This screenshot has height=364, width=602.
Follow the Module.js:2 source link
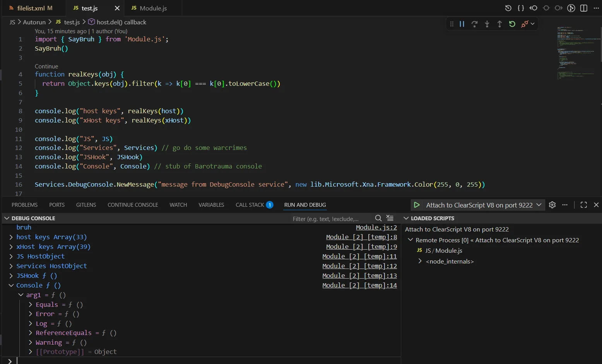pos(376,228)
